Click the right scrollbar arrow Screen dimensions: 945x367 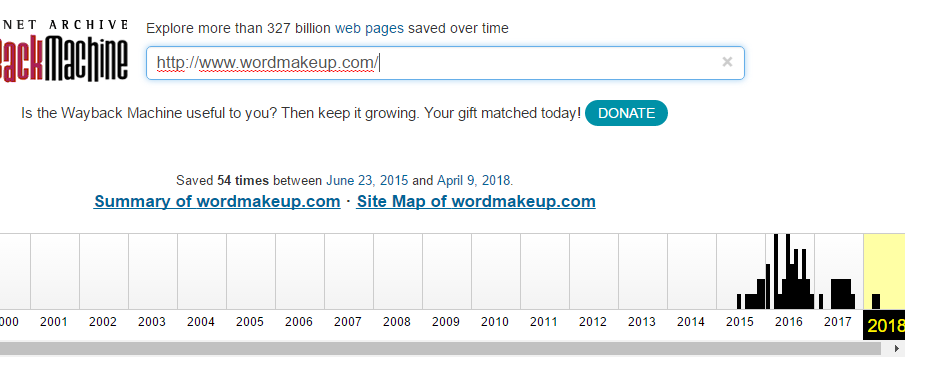(897, 348)
